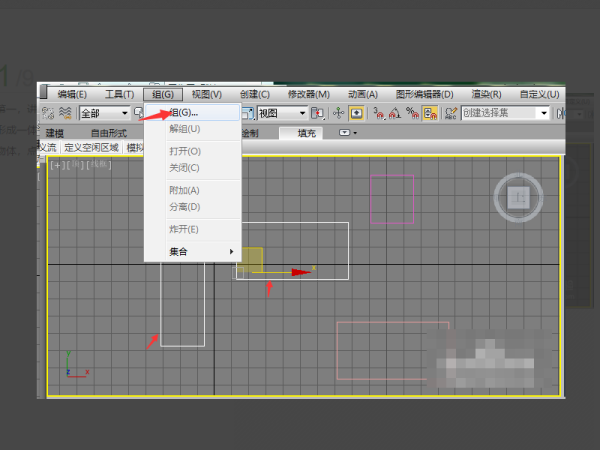Click the viewport 线框 shading label
This screenshot has width=600, height=450.
[x=99, y=165]
